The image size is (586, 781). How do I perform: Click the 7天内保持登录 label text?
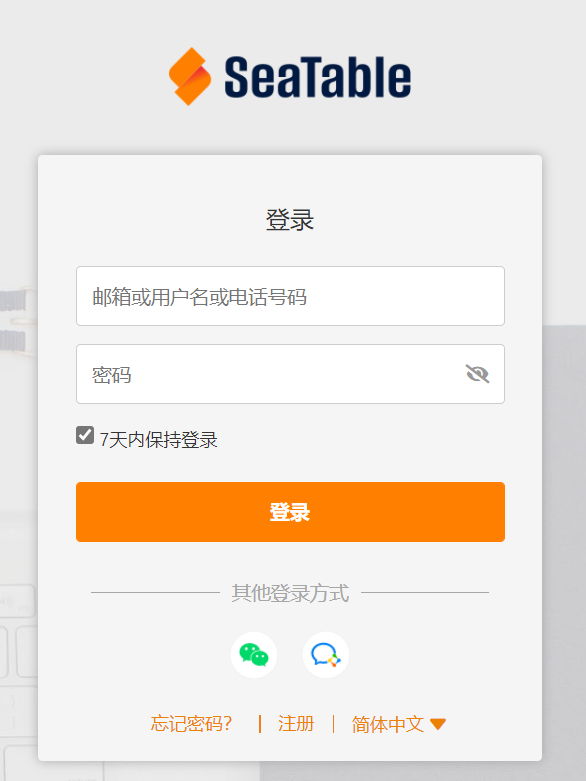159,440
